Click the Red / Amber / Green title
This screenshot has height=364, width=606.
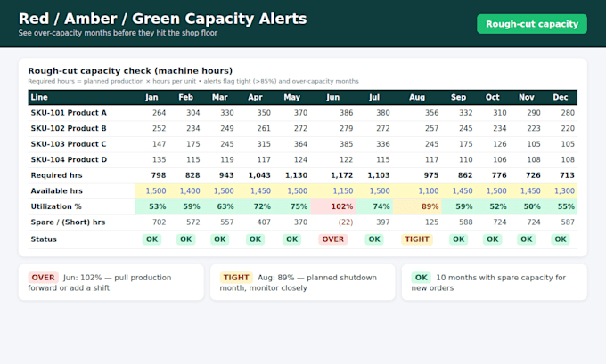163,19
